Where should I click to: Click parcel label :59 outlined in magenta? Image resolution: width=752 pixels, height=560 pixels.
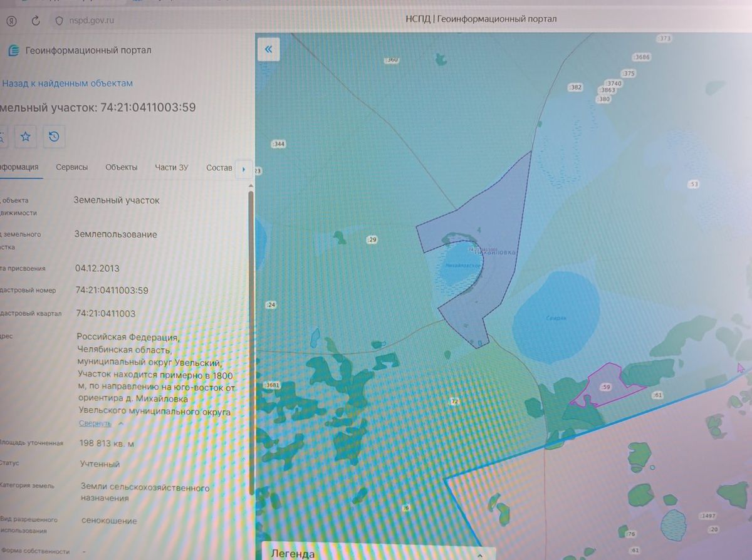coord(605,387)
